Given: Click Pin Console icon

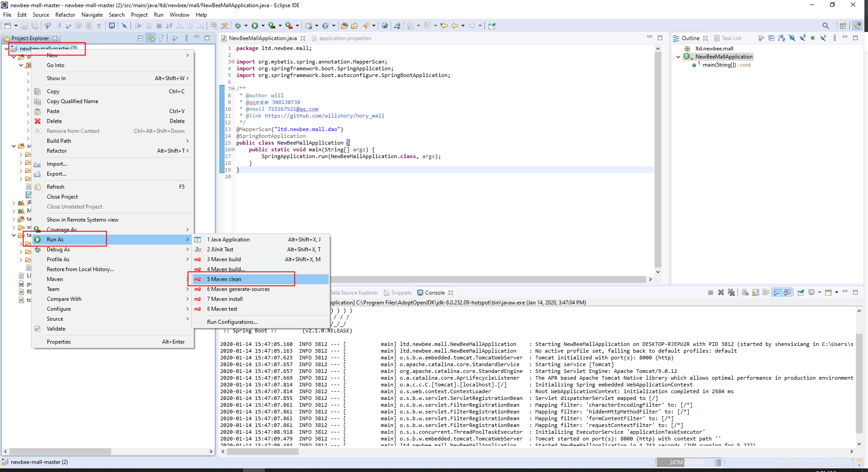Looking at the screenshot, I should (800, 292).
